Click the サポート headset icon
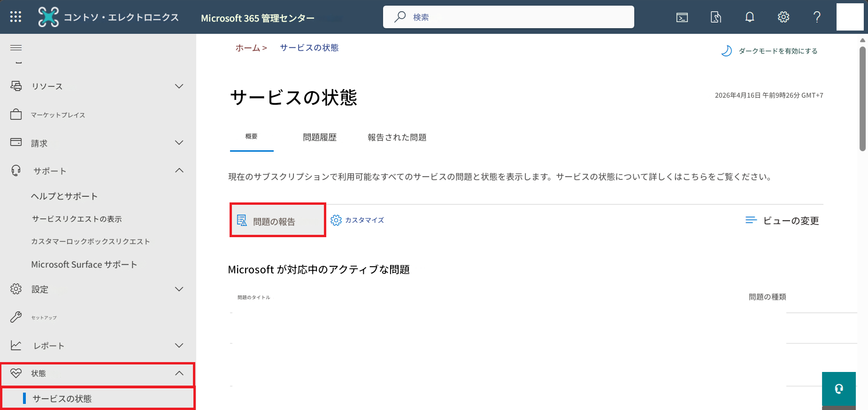Screen dimensions: 868x410 16,170
